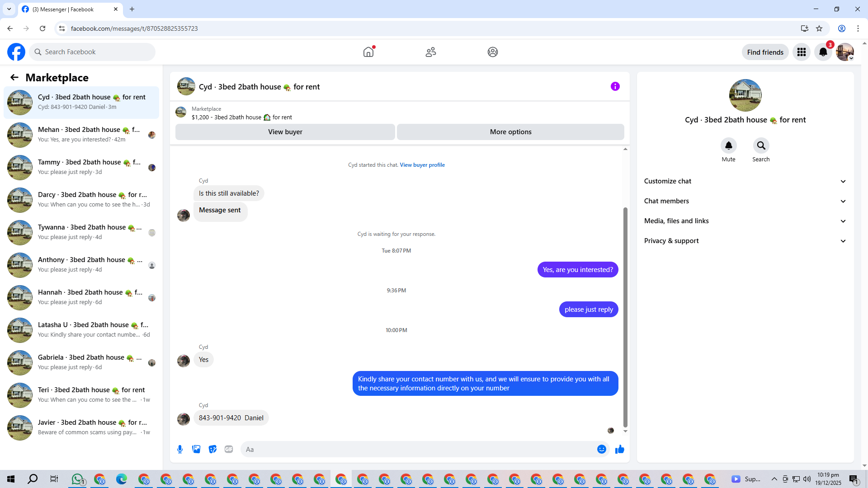Expand the Chat members section

coord(745,201)
